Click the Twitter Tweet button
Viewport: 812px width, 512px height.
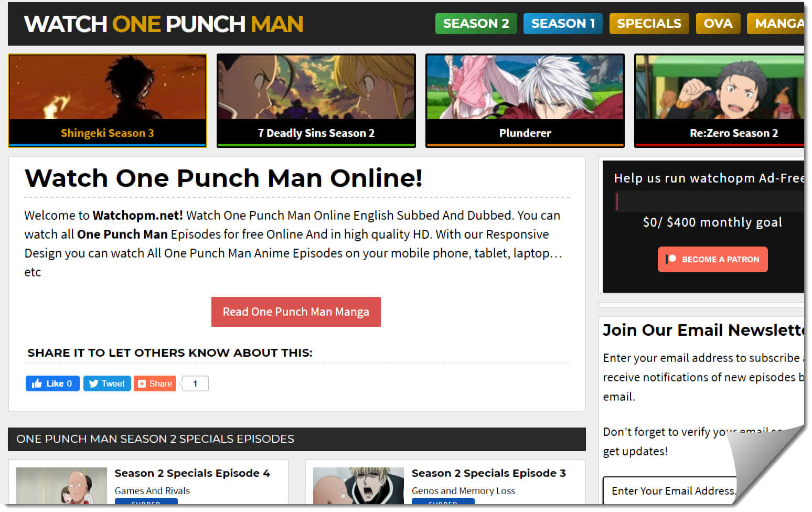[107, 383]
